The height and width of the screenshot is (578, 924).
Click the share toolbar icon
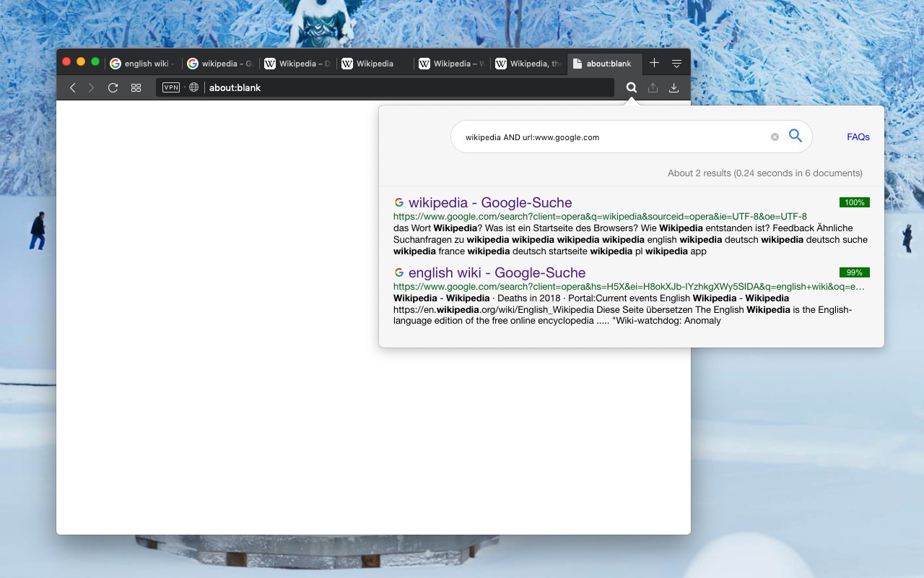click(x=653, y=87)
